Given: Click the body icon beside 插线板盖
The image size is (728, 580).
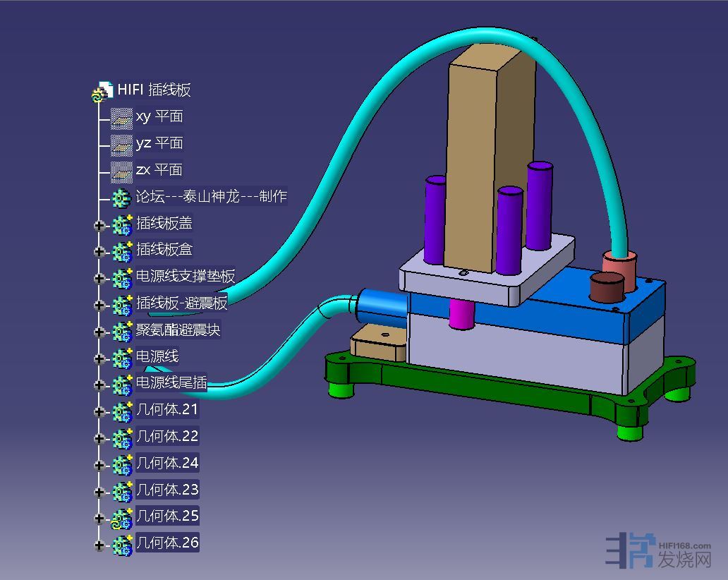Looking at the screenshot, I should coord(122,225).
